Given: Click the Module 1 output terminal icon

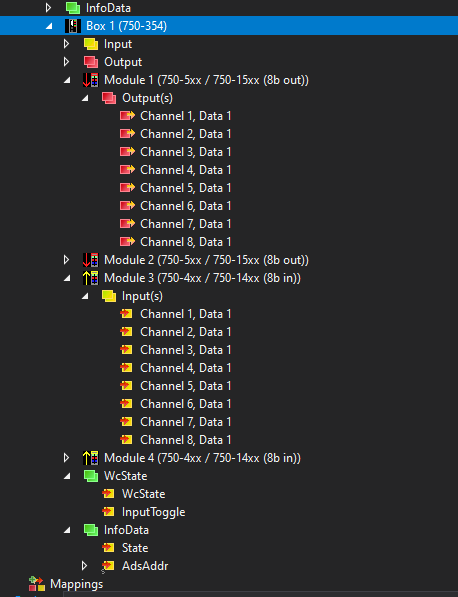Looking at the screenshot, I should pos(91,80).
